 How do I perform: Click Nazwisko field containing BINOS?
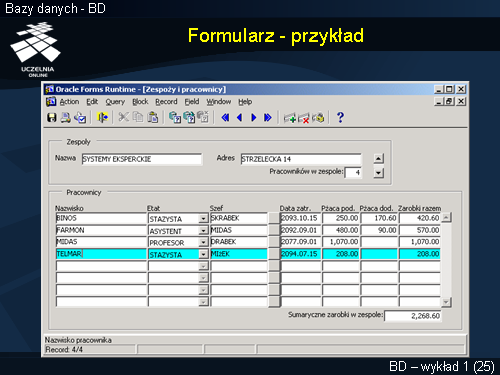pos(101,218)
